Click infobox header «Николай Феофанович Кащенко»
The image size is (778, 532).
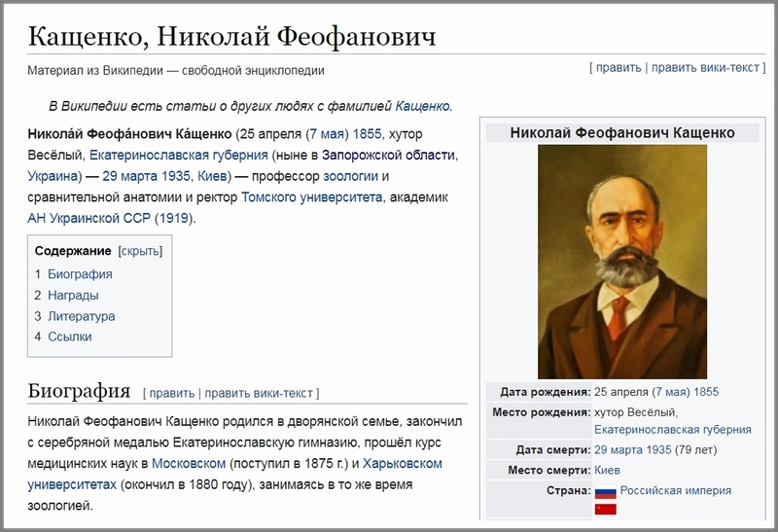click(x=622, y=133)
